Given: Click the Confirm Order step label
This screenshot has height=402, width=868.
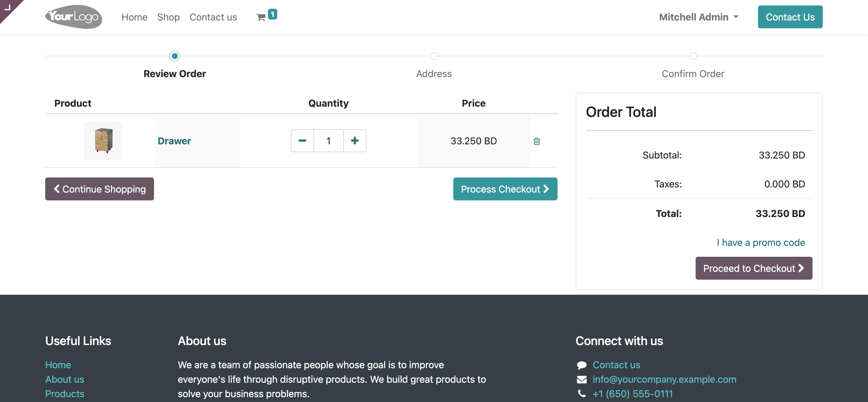Looking at the screenshot, I should coord(693,74).
